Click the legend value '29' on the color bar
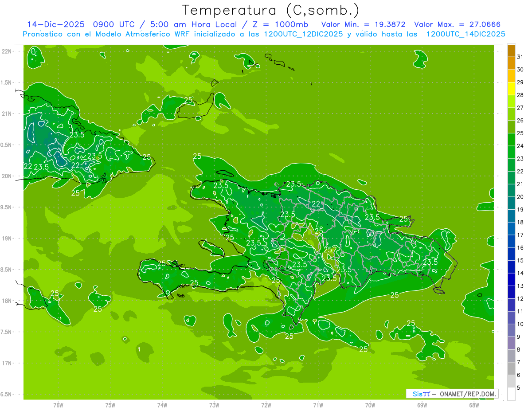Viewport: 532px width, 411px height. (x=520, y=82)
